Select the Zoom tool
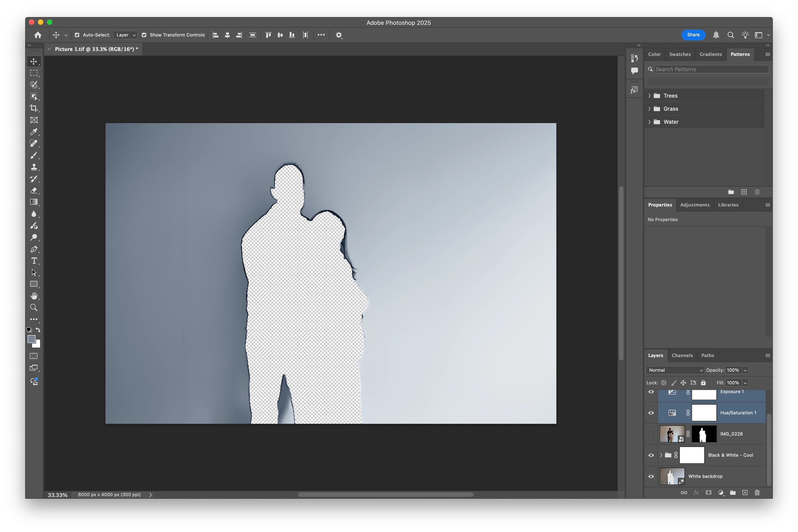 coord(34,307)
